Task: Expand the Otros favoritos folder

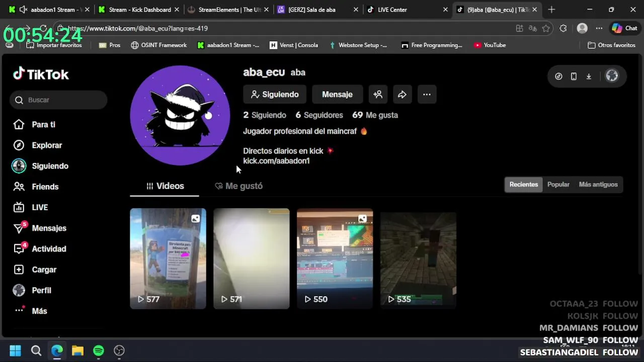Action: [x=611, y=45]
